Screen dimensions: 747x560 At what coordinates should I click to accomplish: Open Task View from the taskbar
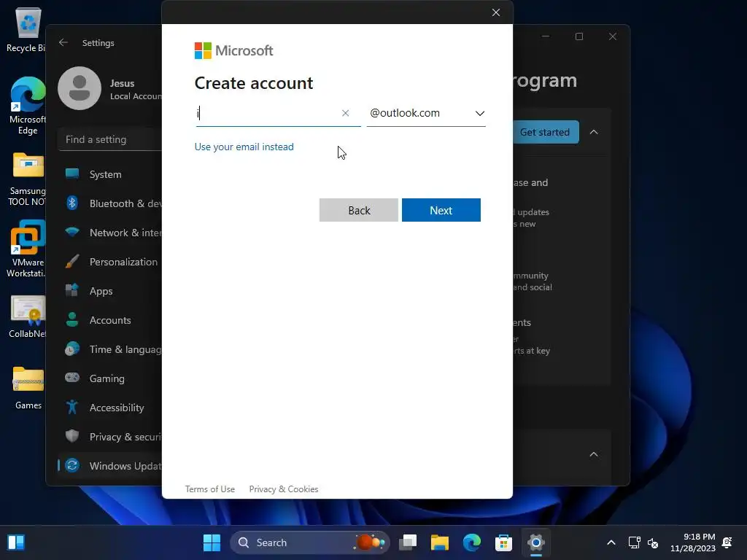(x=408, y=542)
